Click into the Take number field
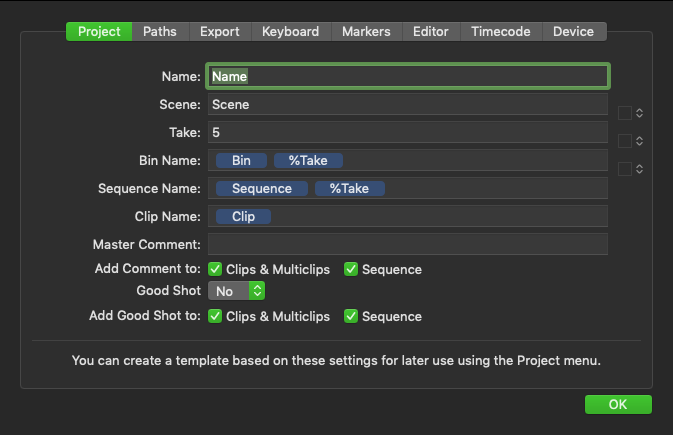The width and height of the screenshot is (673, 435). (x=408, y=132)
